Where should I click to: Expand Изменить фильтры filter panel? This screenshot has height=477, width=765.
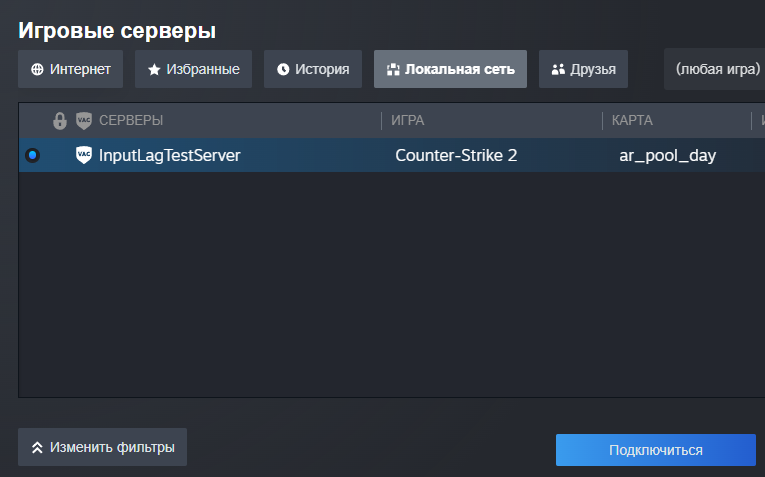click(x=102, y=447)
